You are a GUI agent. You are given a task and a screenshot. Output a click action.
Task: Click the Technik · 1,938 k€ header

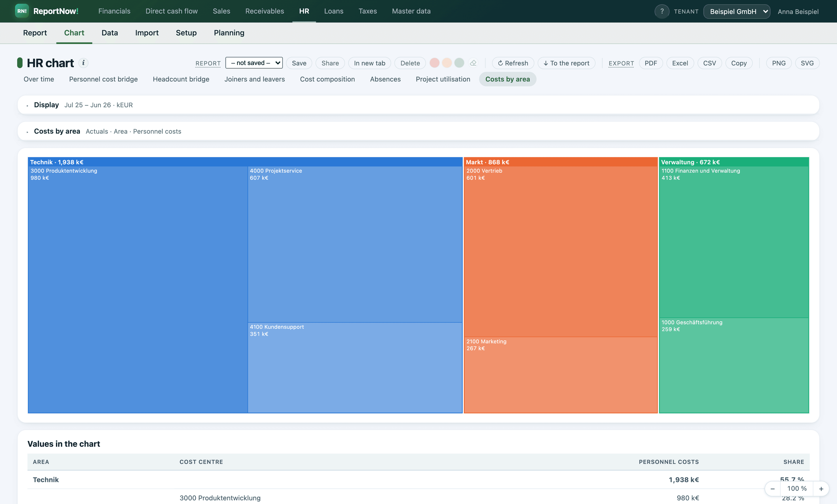coord(245,162)
